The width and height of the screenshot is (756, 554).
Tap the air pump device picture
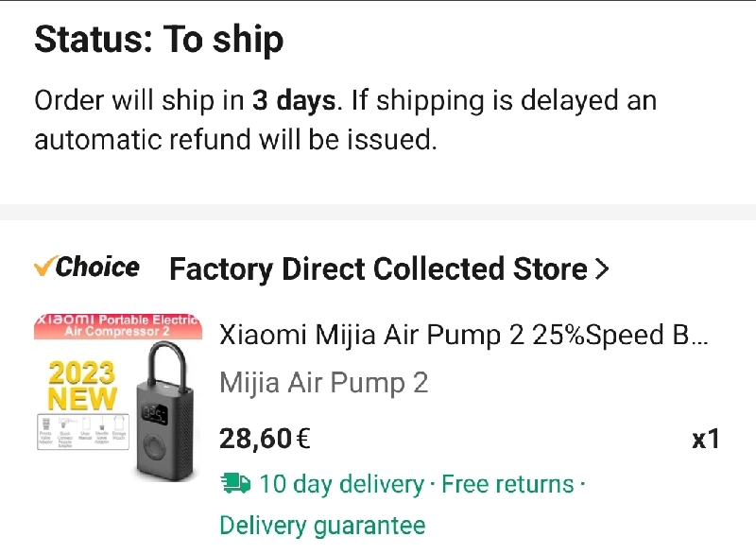164,411
